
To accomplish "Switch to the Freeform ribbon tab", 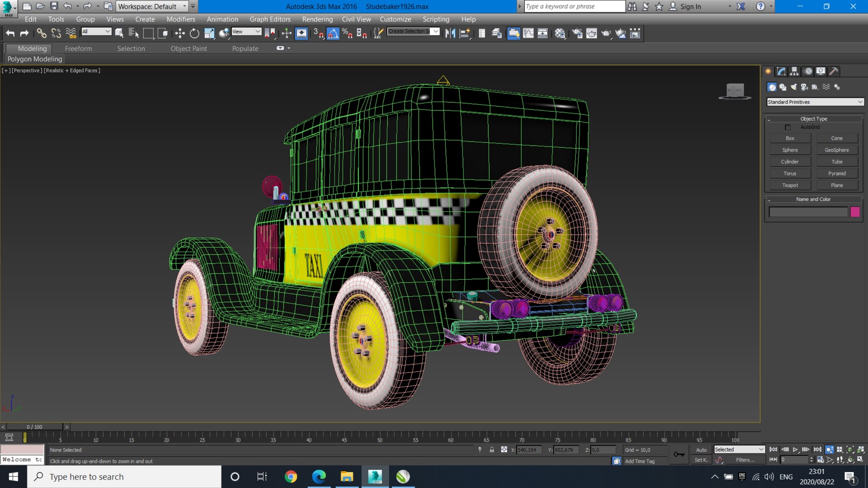I will 78,49.
